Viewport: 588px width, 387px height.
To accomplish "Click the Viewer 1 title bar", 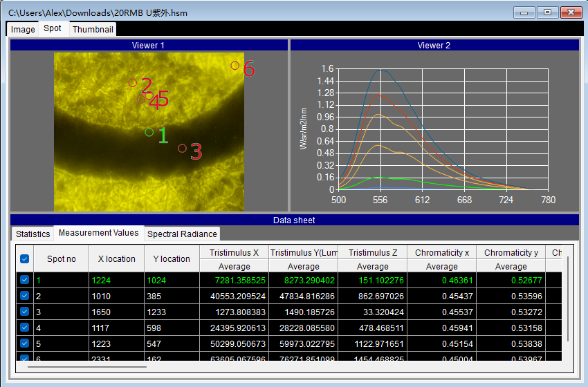I will point(149,46).
